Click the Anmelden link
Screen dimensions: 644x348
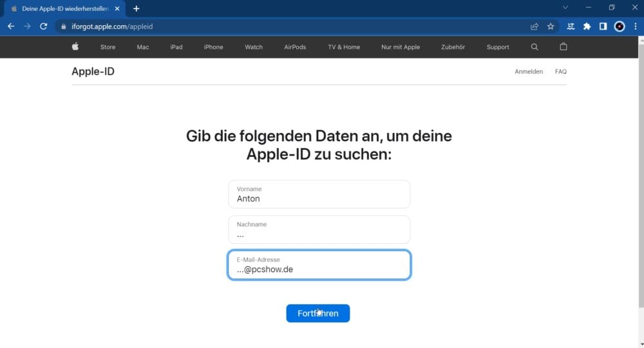tap(529, 71)
